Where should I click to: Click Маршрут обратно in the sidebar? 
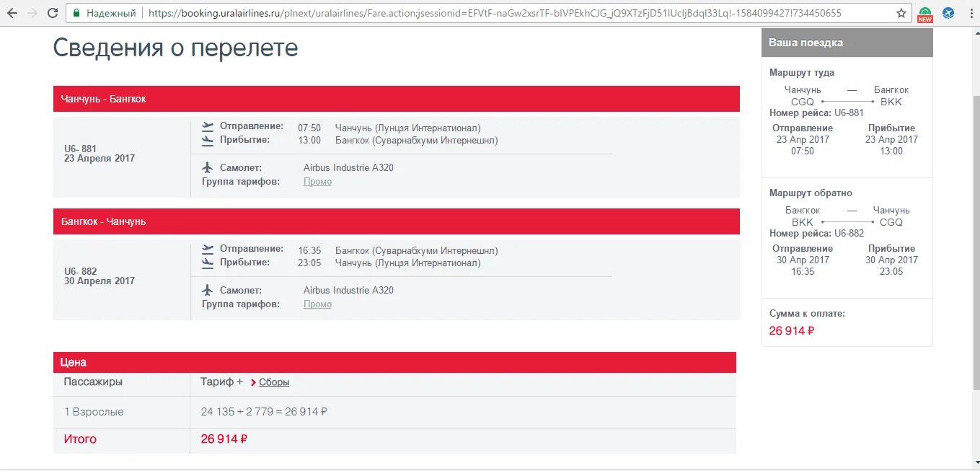tap(811, 193)
